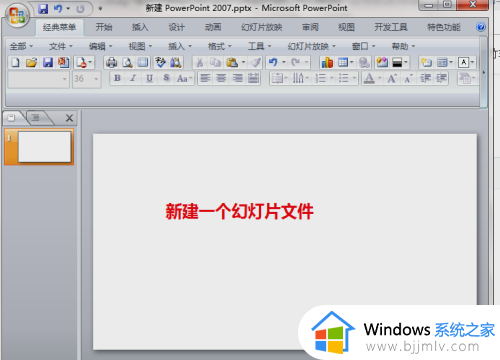Click the New blank document icon
This screenshot has width=500, height=360.
pos(15,62)
